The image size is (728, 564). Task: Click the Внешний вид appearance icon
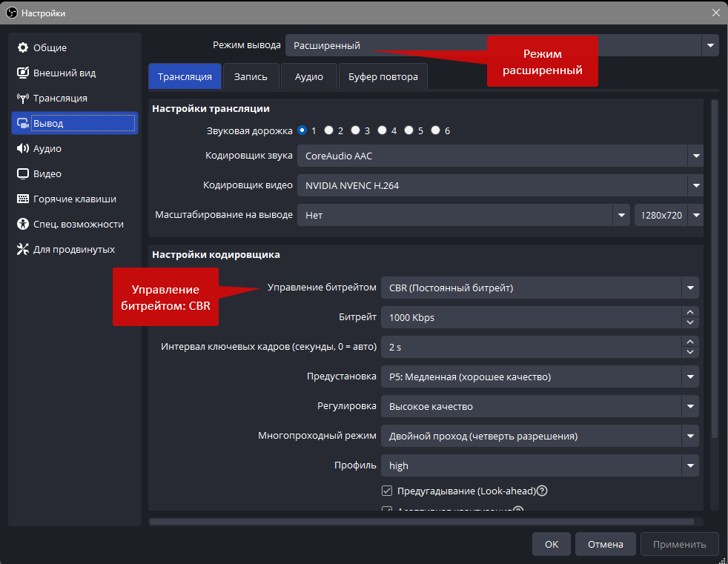tap(23, 73)
